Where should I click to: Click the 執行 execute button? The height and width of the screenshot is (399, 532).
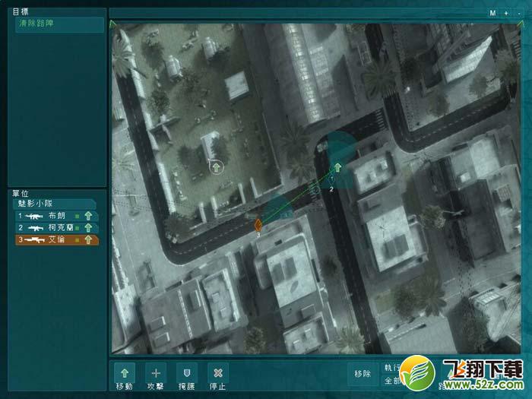pos(393,368)
